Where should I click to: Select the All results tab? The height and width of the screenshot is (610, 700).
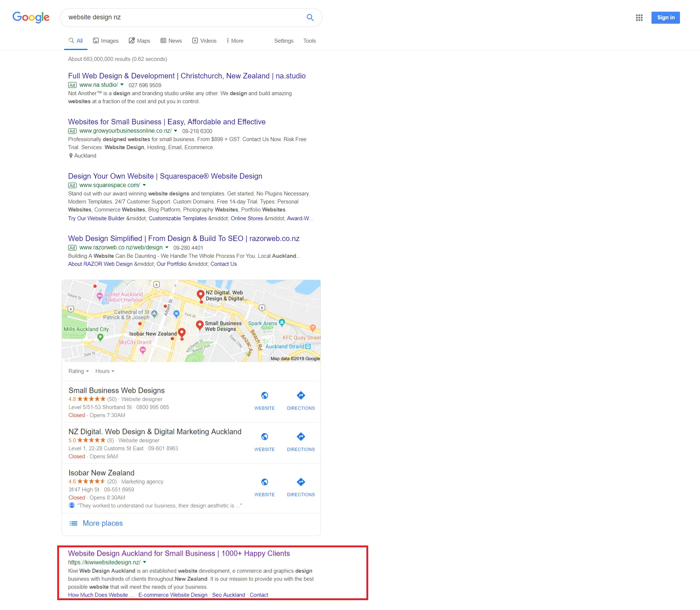pyautogui.click(x=76, y=41)
